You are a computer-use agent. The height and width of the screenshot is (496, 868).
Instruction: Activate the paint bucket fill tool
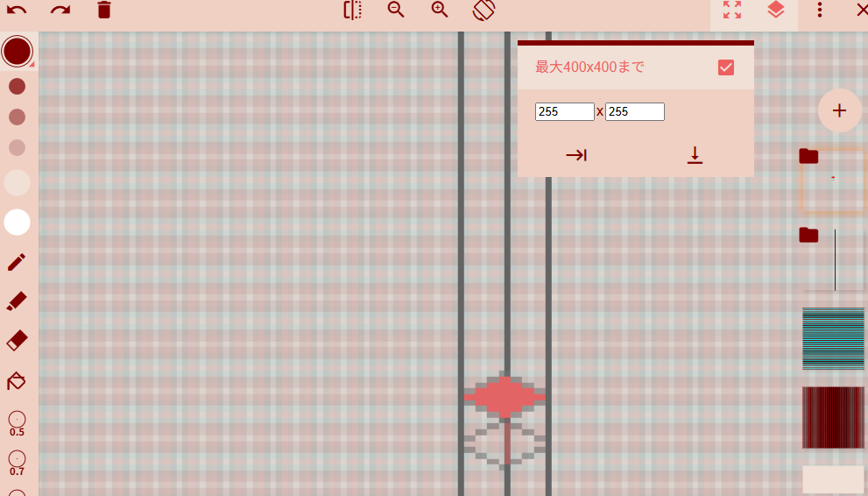tap(17, 381)
